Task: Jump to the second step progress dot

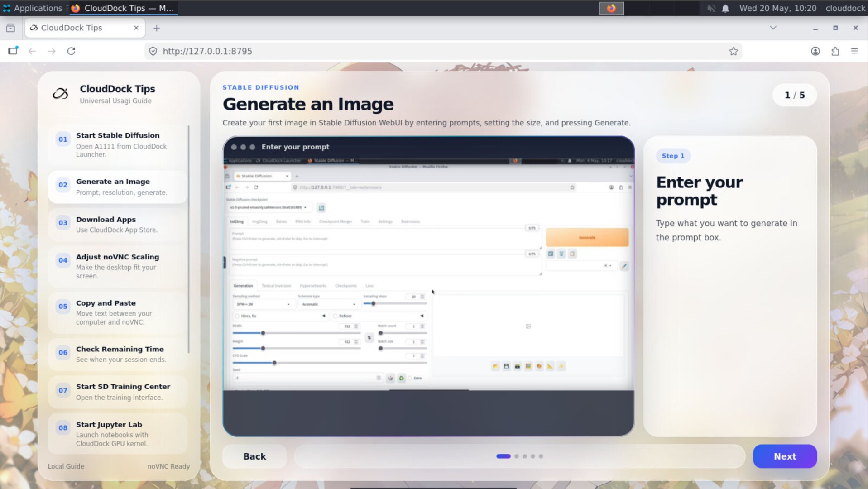Action: click(517, 456)
